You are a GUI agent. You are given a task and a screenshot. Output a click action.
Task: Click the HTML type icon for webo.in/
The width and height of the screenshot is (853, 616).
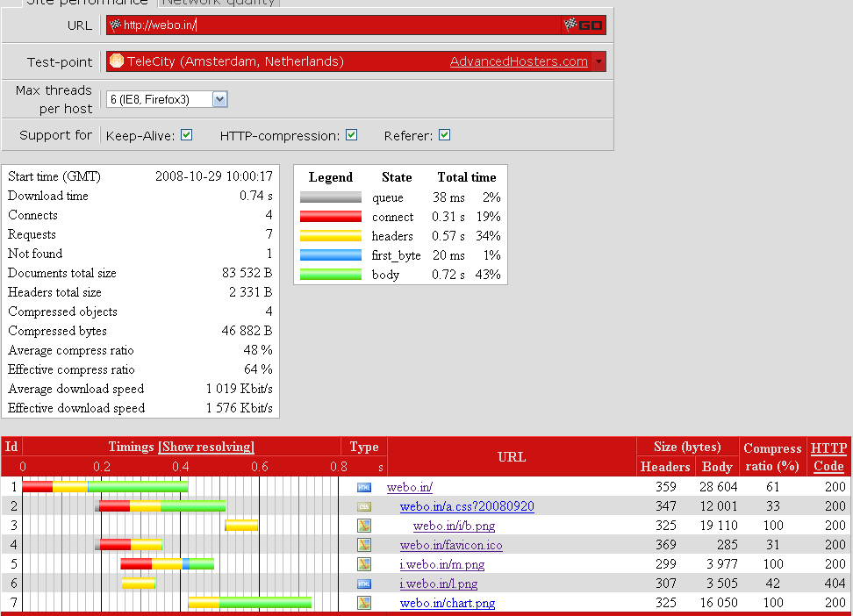363,487
